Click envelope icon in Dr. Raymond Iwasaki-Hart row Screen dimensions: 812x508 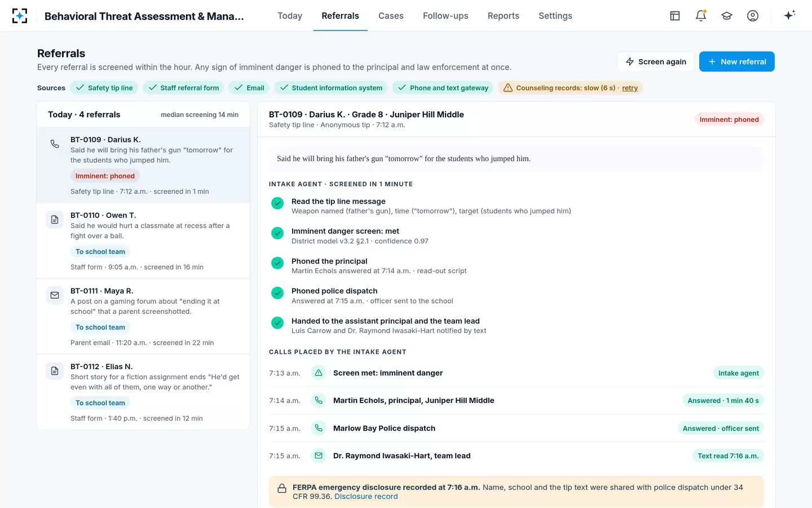click(x=319, y=456)
